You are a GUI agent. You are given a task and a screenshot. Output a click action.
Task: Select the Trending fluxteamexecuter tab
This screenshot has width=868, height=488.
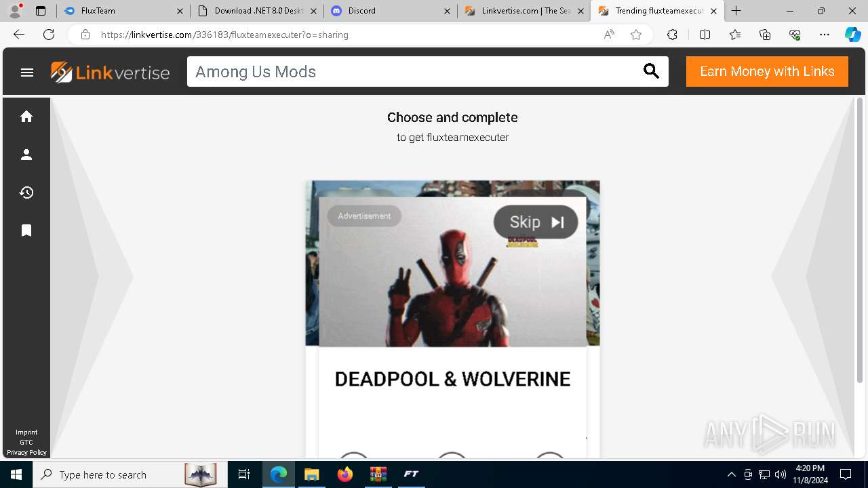[657, 11]
